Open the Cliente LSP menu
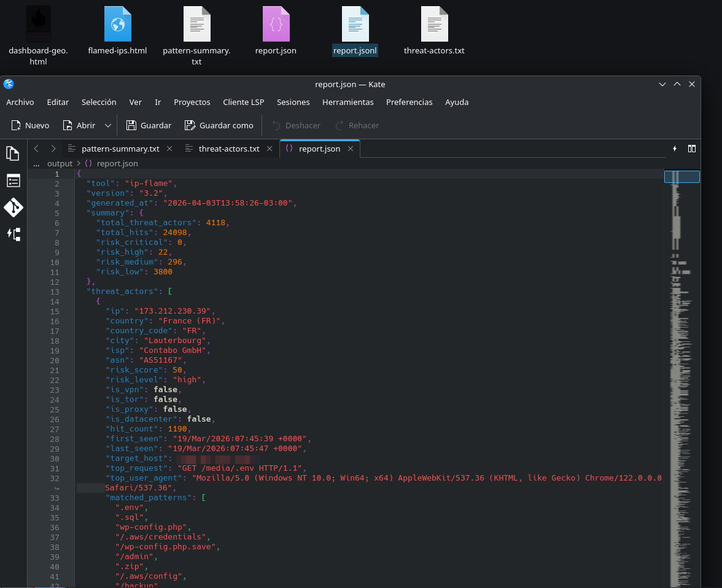 coord(243,102)
